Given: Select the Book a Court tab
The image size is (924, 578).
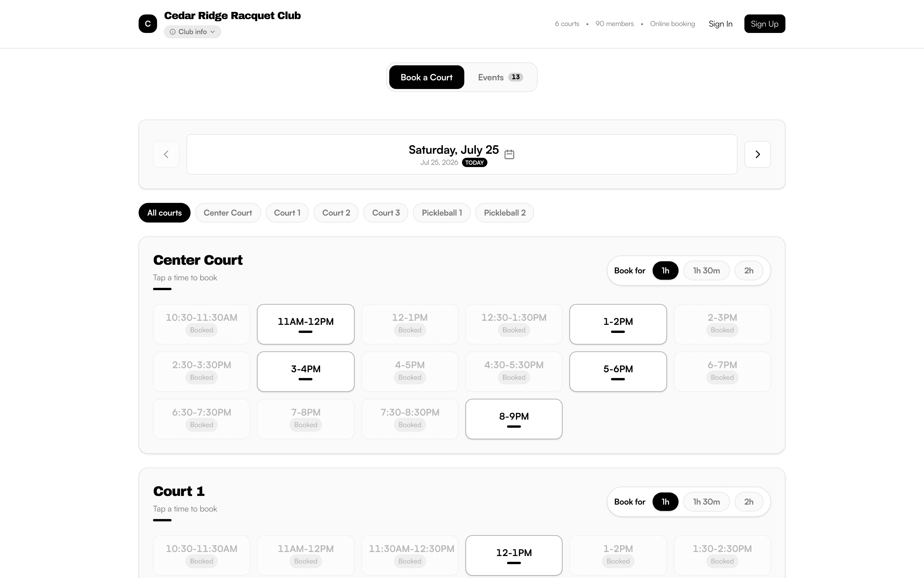Looking at the screenshot, I should pyautogui.click(x=426, y=77).
